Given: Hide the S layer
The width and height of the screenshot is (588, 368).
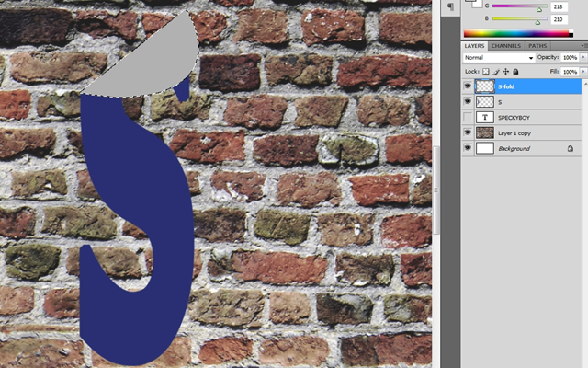Looking at the screenshot, I should [x=468, y=102].
